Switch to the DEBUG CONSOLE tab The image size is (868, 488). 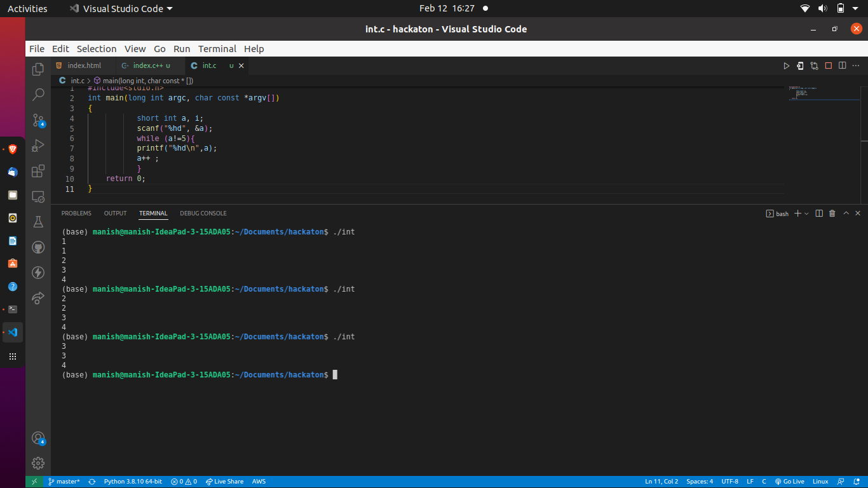[203, 213]
